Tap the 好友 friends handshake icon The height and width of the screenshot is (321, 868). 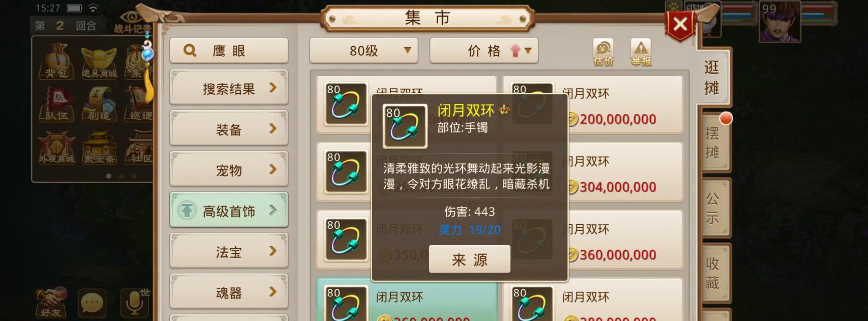coord(51,302)
